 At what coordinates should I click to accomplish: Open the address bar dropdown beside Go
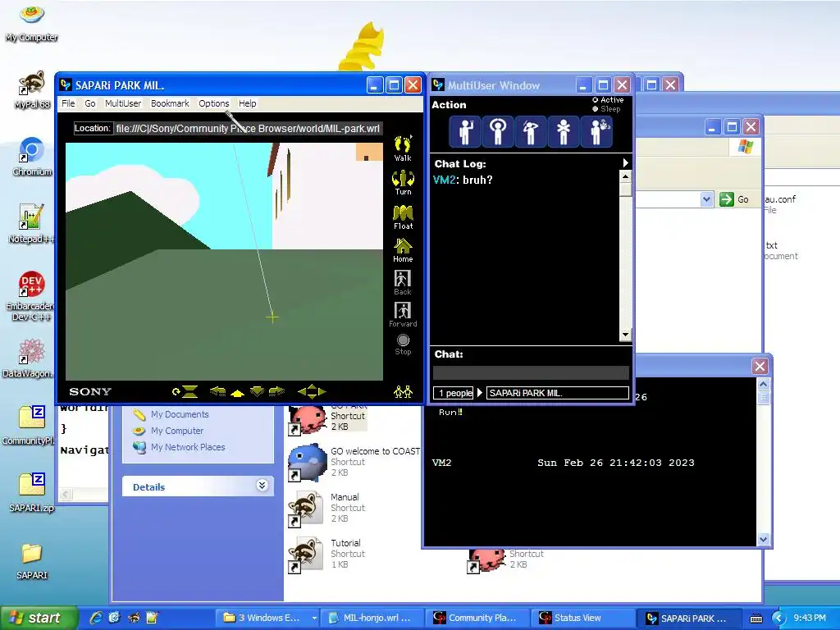706,199
